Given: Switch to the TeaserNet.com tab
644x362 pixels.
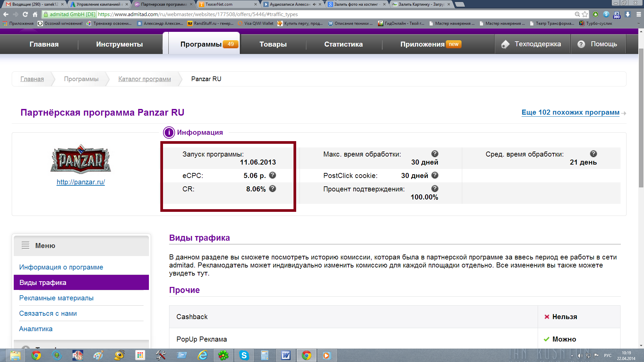Looking at the screenshot, I should pos(228,4).
